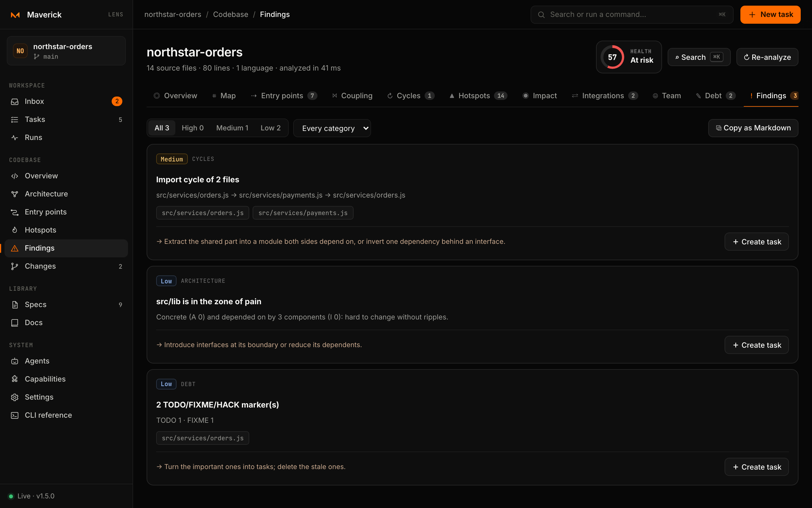This screenshot has height=508, width=812.
Task: Open src/services/orders.js chip in Debt finding
Action: click(202, 438)
